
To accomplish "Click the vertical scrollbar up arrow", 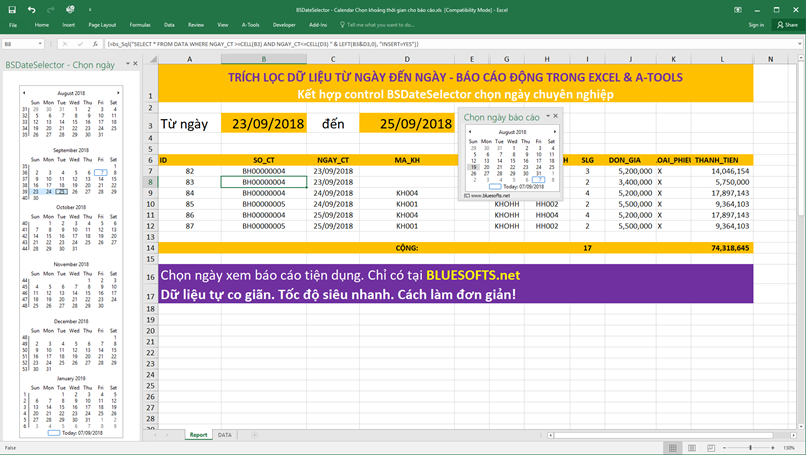I will point(800,58).
